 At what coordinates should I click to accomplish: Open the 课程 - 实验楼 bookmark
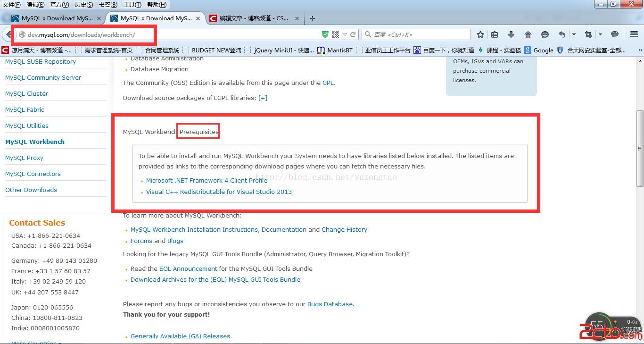[x=499, y=50]
